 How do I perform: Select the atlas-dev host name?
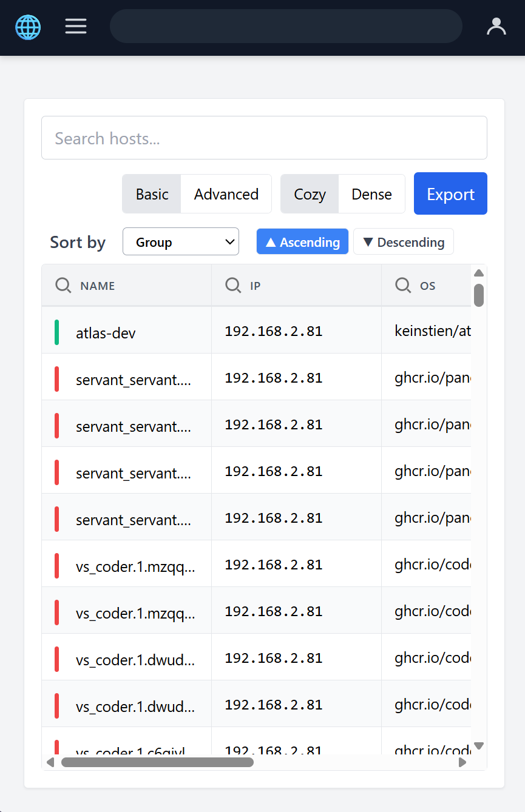[106, 333]
